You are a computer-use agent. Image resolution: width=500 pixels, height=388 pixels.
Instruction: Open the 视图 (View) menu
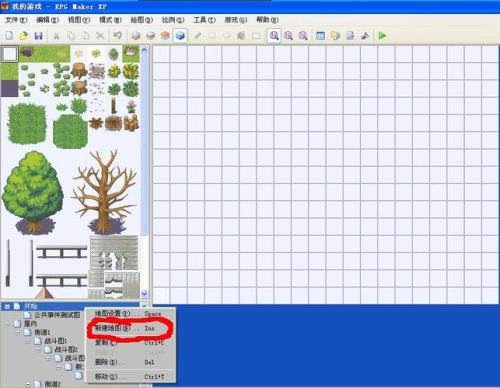coord(79,20)
